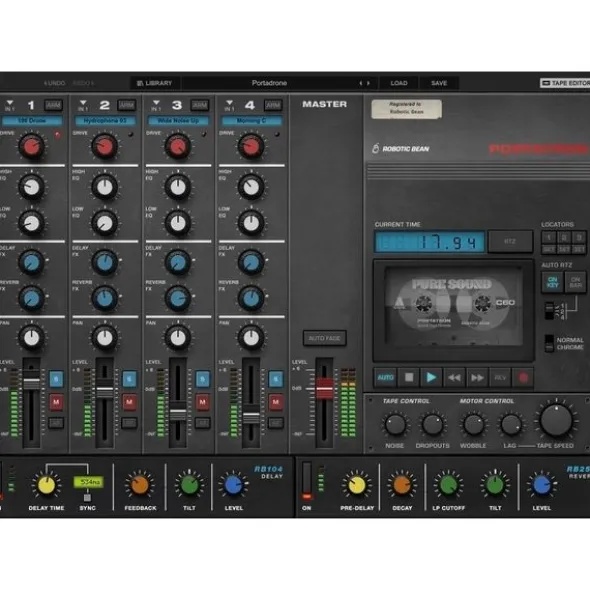Click the Load preset button

[399, 83]
